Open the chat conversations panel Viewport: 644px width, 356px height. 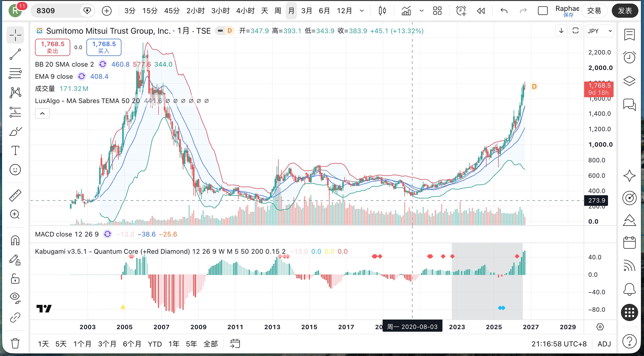point(629,104)
